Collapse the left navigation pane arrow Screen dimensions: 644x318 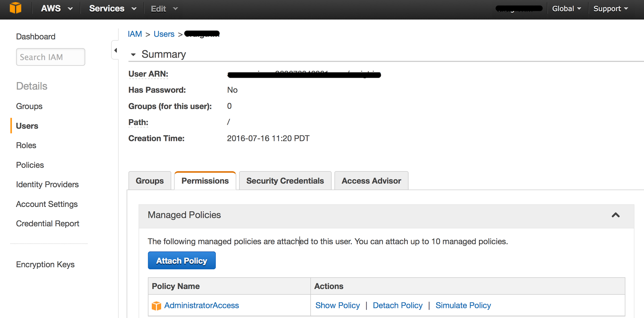tap(116, 50)
